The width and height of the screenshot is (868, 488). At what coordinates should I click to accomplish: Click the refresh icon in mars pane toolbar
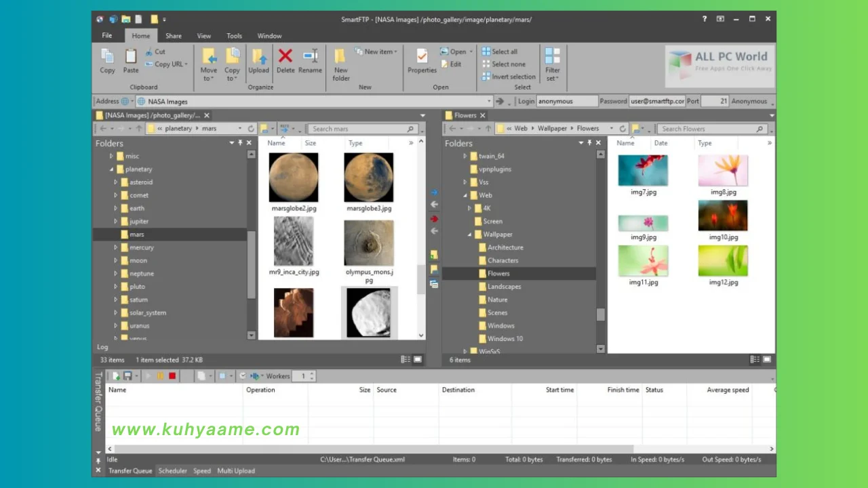tap(251, 128)
